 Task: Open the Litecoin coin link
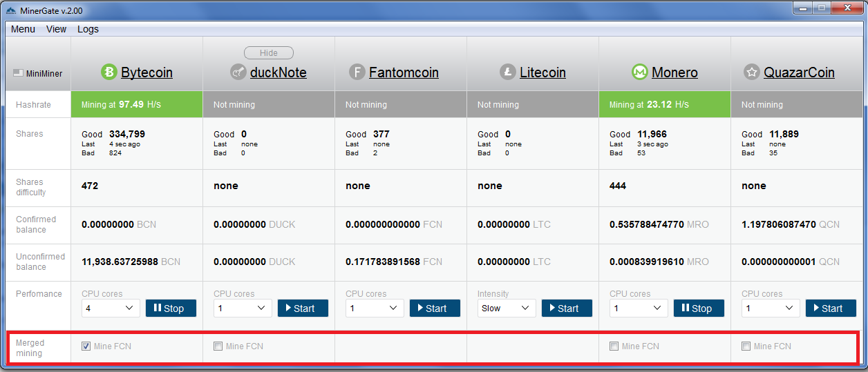click(542, 72)
